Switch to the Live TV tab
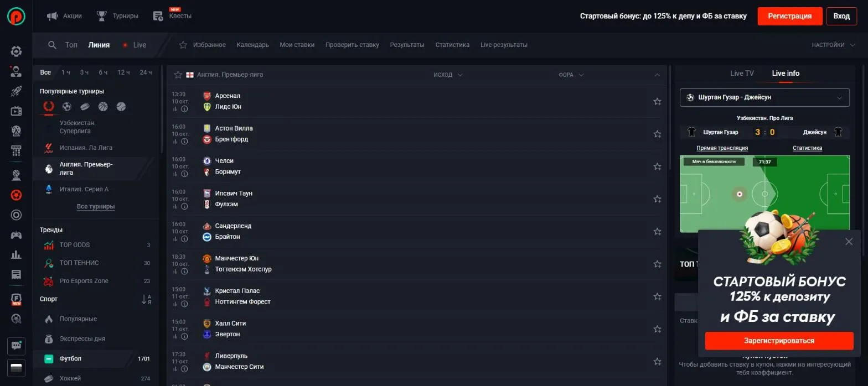 (742, 73)
